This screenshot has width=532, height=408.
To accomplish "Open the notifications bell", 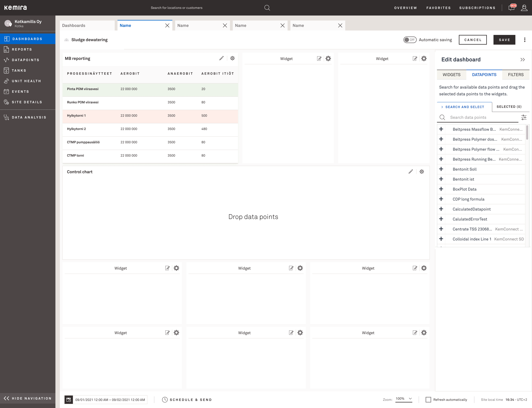I will click(511, 7).
